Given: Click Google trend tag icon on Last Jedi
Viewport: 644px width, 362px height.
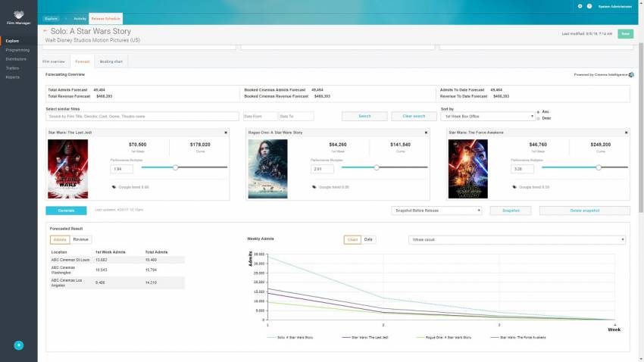Looking at the screenshot, I should [x=114, y=187].
